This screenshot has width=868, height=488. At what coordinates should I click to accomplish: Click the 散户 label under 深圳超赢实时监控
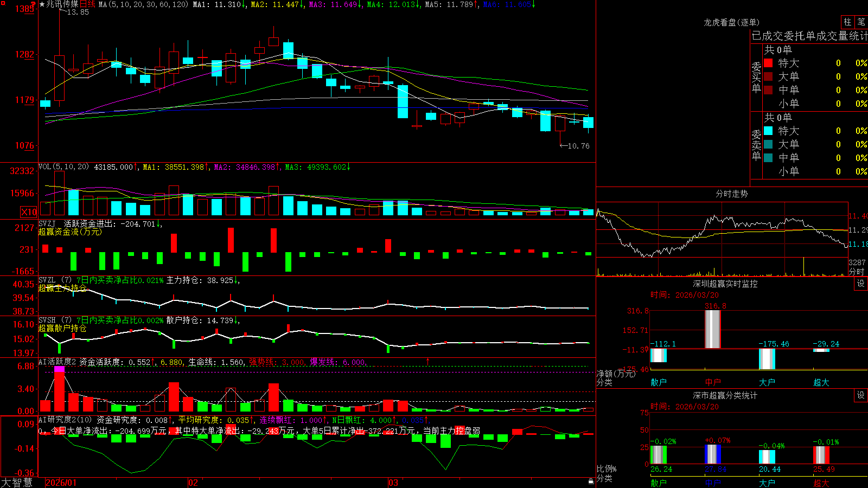coord(659,382)
